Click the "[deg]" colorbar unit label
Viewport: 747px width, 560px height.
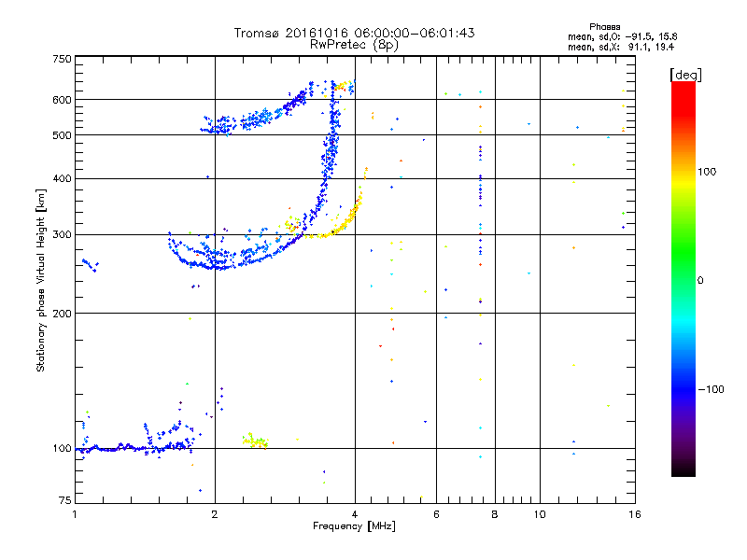click(685, 75)
